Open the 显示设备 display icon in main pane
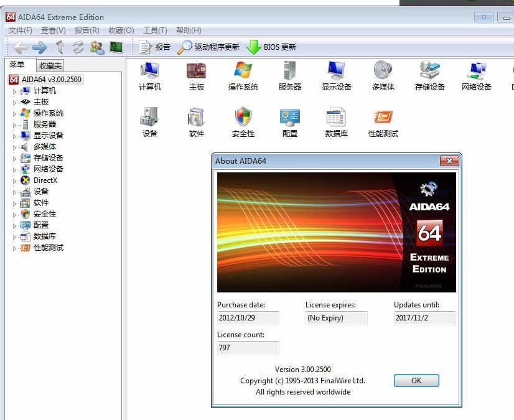This screenshot has width=514, height=420. coord(336,76)
